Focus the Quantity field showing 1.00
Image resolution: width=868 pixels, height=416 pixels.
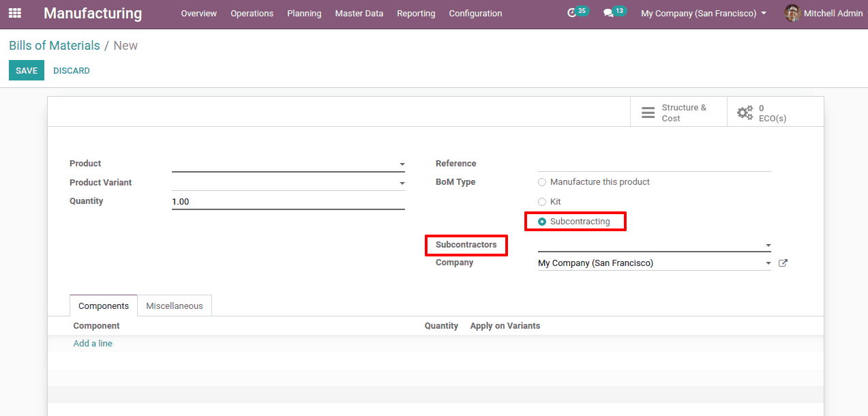point(288,202)
